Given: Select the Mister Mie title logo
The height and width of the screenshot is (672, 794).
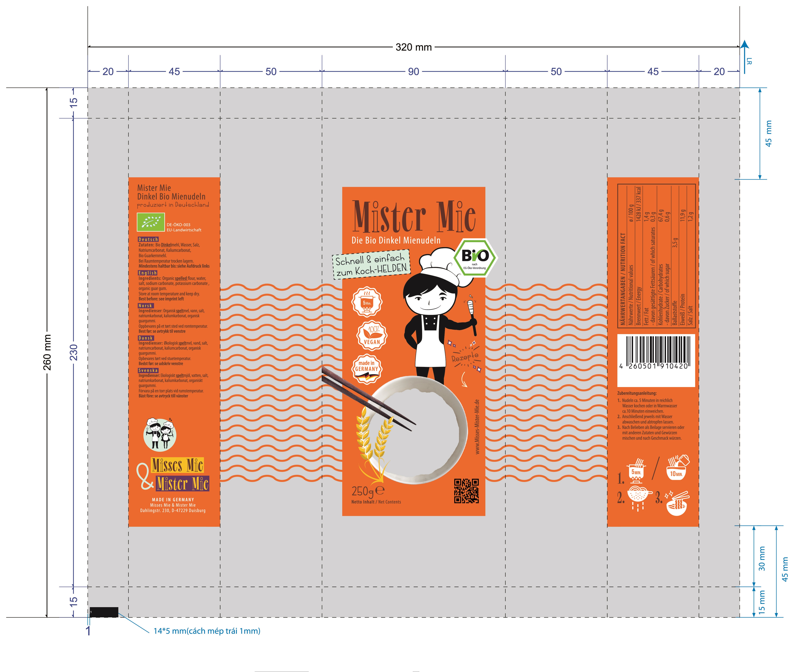Looking at the screenshot, I should (414, 216).
